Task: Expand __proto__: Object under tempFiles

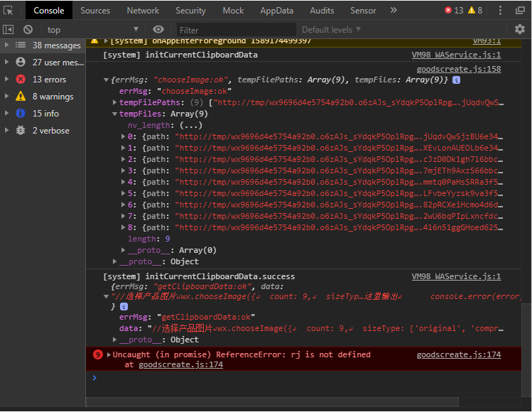Action: [x=114, y=261]
